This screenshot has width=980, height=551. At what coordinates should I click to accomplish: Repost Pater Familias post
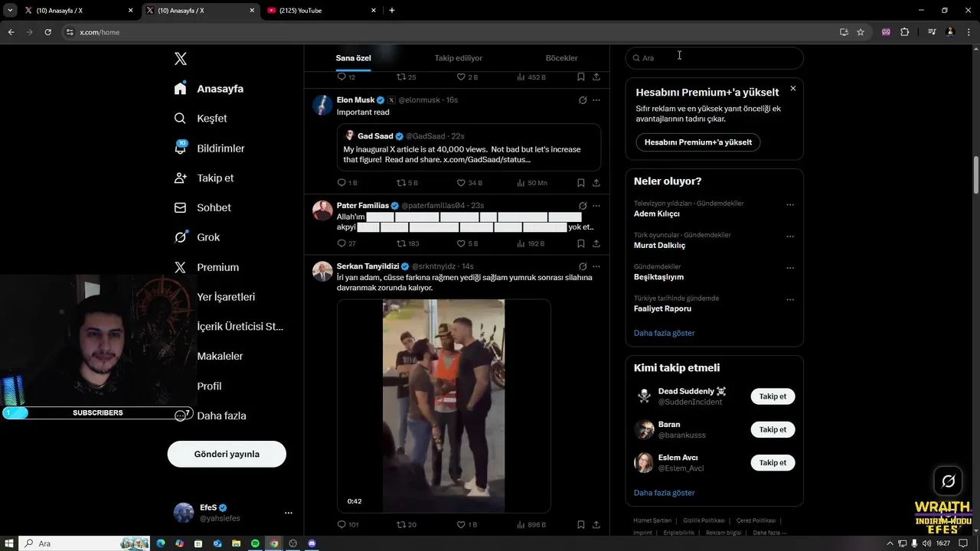tap(407, 243)
